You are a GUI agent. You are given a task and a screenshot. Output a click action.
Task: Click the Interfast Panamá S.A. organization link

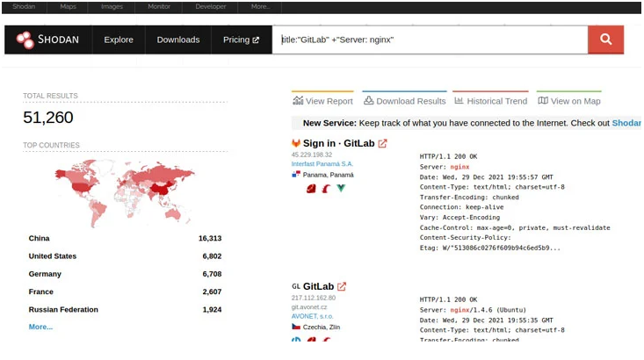click(322, 164)
